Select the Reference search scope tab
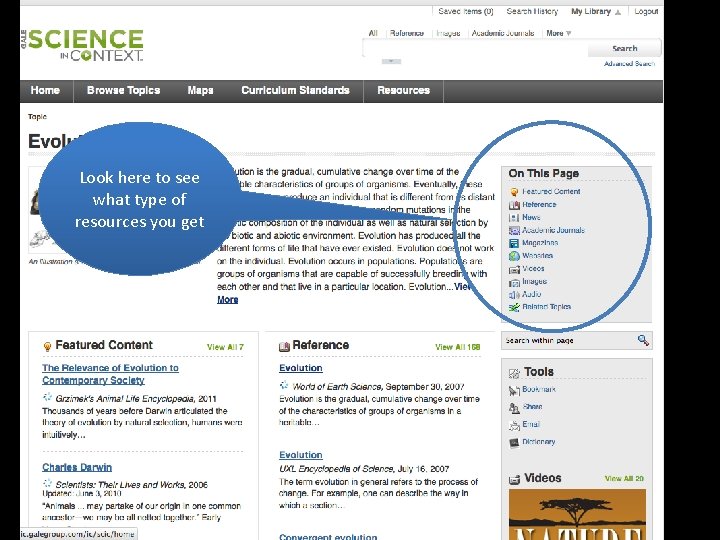The width and height of the screenshot is (720, 540). click(406, 33)
